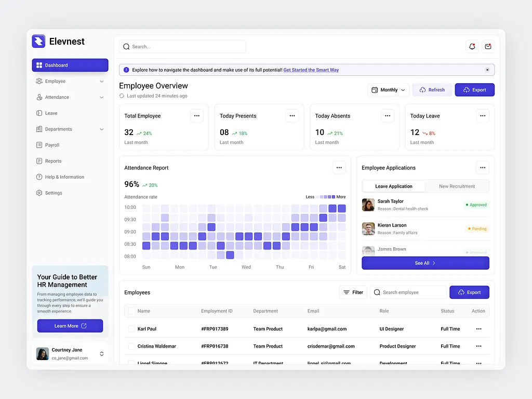Tick the checkbox beside Karl Paul
This screenshot has width=532, height=399.
pyautogui.click(x=131, y=329)
